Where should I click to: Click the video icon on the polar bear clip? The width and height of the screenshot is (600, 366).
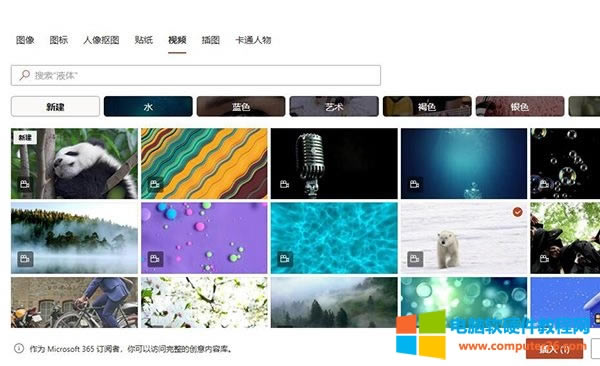coord(415,259)
